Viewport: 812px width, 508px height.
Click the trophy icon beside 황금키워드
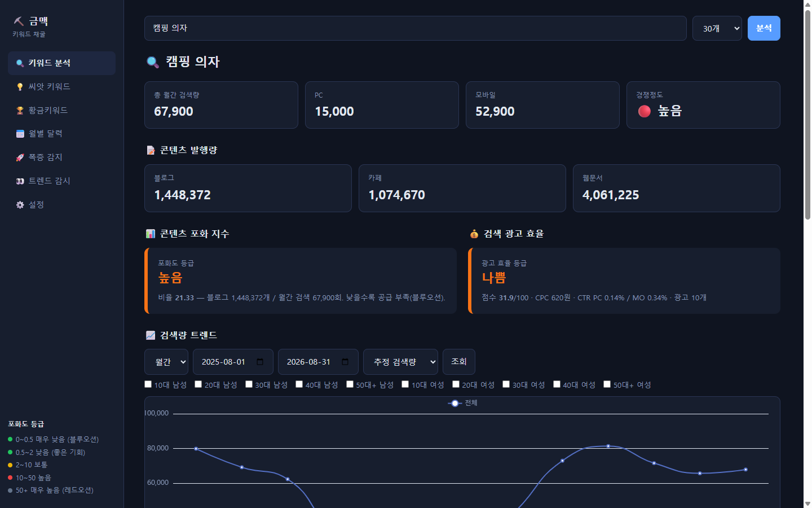point(20,111)
